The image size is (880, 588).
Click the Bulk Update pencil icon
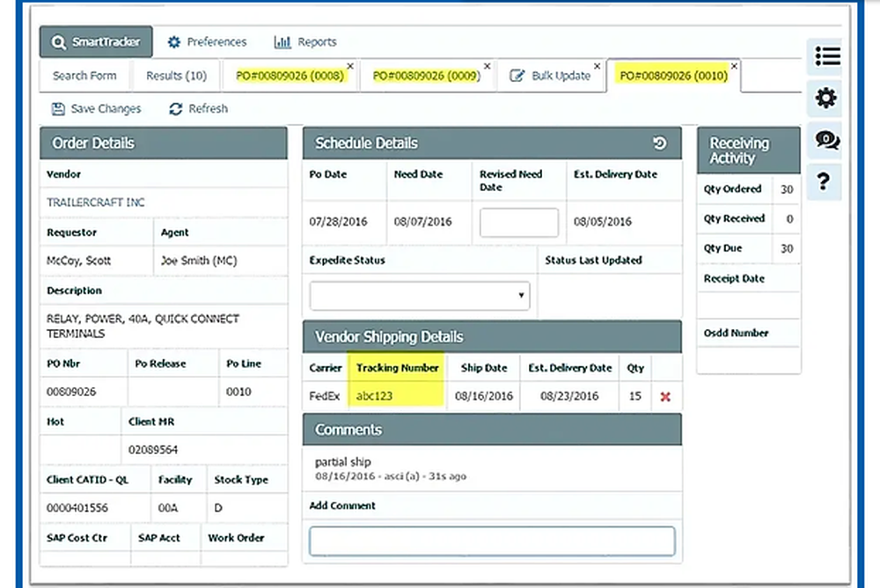pyautogui.click(x=519, y=76)
